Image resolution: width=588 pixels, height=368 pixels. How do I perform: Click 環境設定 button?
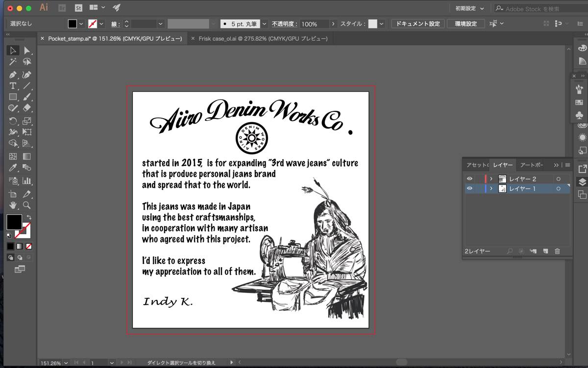point(465,24)
